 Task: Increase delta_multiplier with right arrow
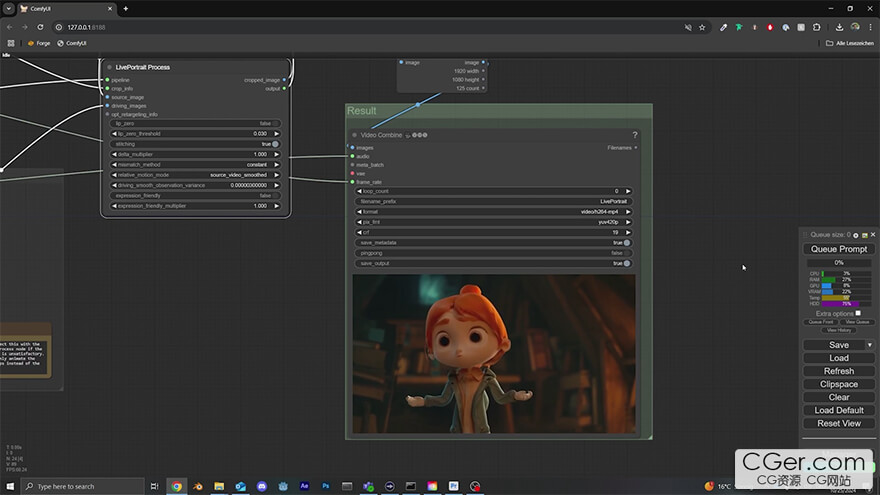pyautogui.click(x=276, y=154)
